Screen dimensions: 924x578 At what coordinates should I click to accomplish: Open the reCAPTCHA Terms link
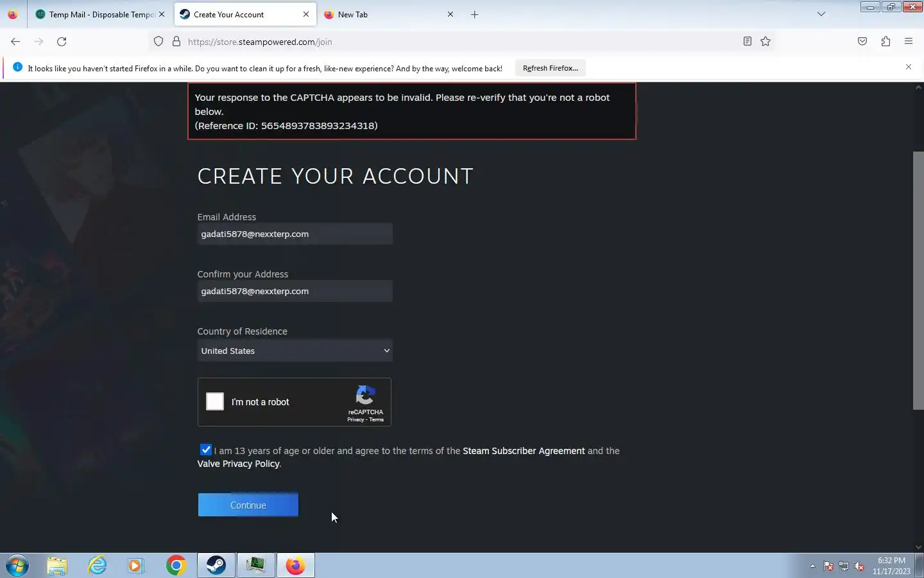377,419
